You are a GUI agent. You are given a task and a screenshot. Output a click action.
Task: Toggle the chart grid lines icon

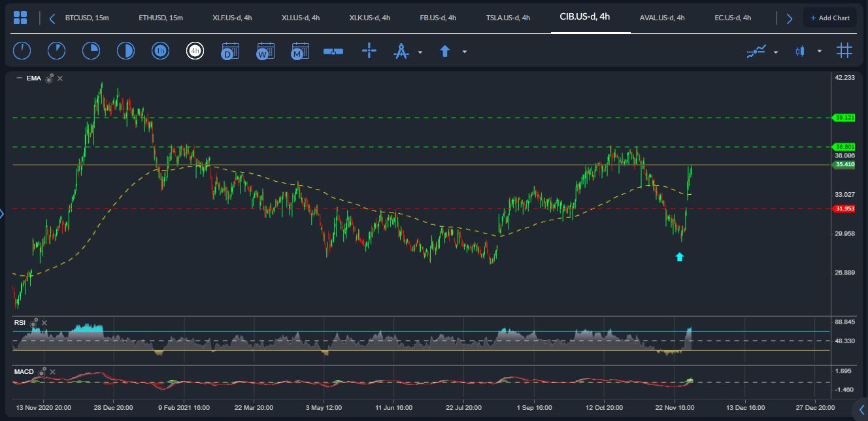click(844, 50)
